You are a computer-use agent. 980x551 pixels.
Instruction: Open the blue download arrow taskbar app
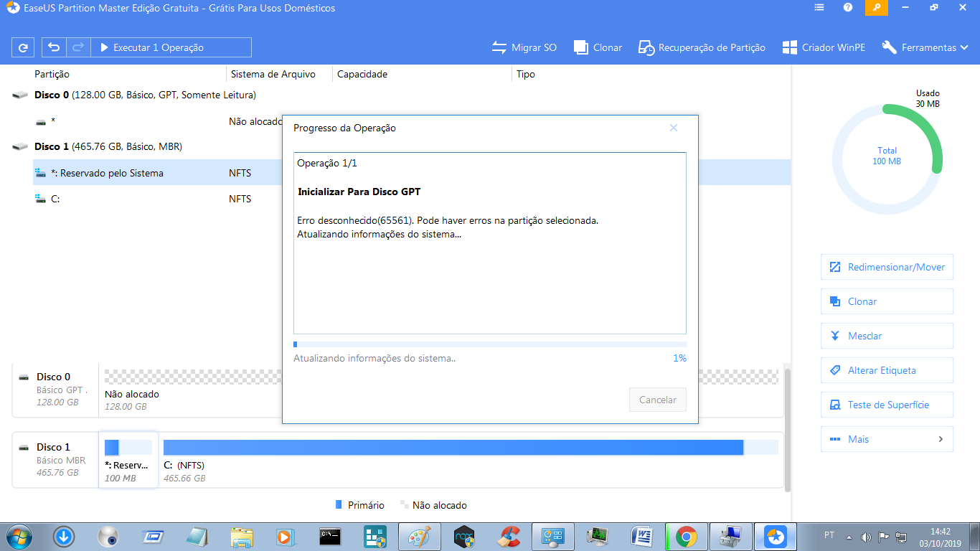click(x=63, y=536)
